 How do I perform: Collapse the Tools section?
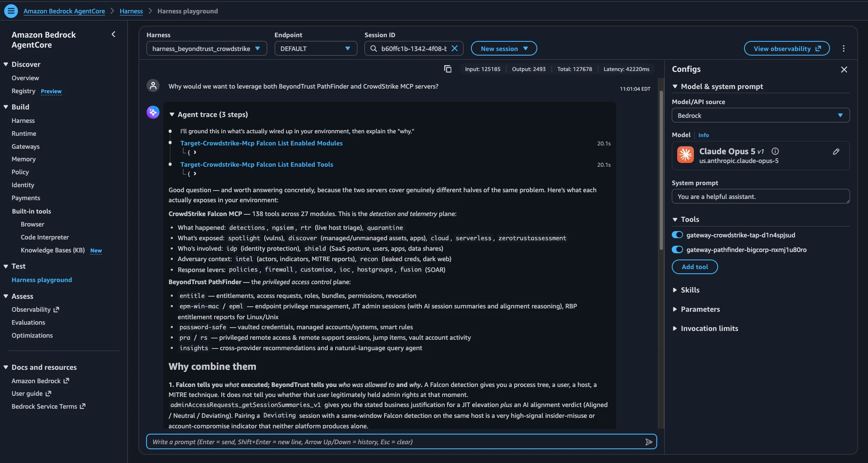[x=675, y=219]
